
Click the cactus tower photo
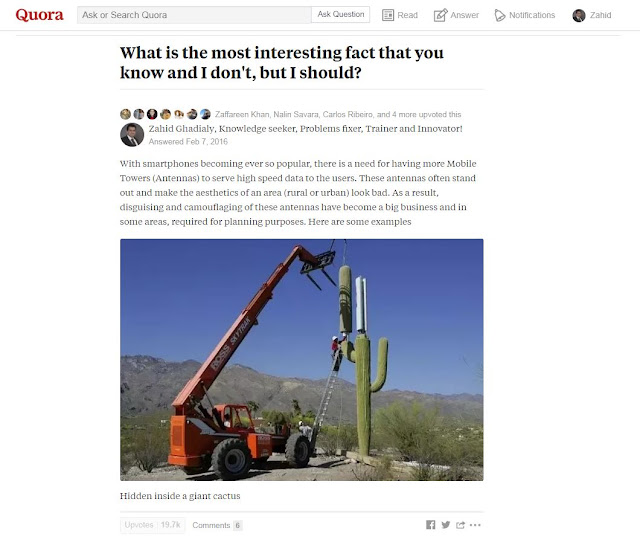[302, 360]
